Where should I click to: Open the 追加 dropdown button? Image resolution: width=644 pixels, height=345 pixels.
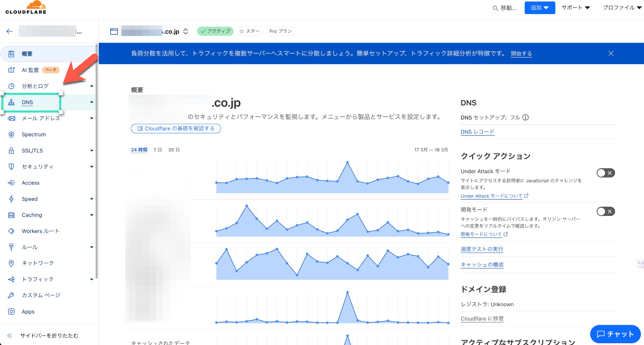pos(540,8)
